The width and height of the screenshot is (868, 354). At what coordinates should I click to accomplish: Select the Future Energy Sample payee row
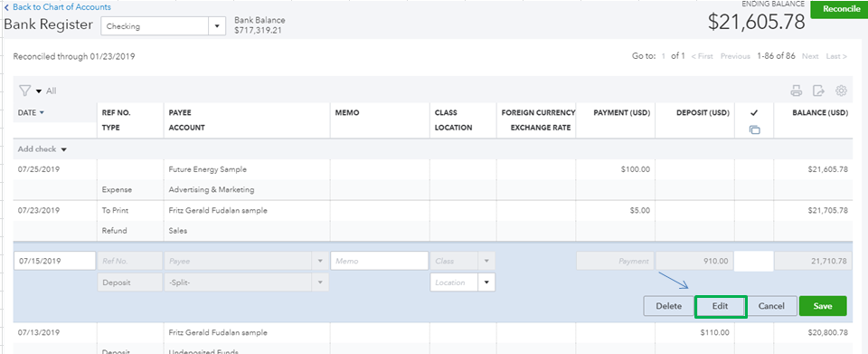click(208, 169)
